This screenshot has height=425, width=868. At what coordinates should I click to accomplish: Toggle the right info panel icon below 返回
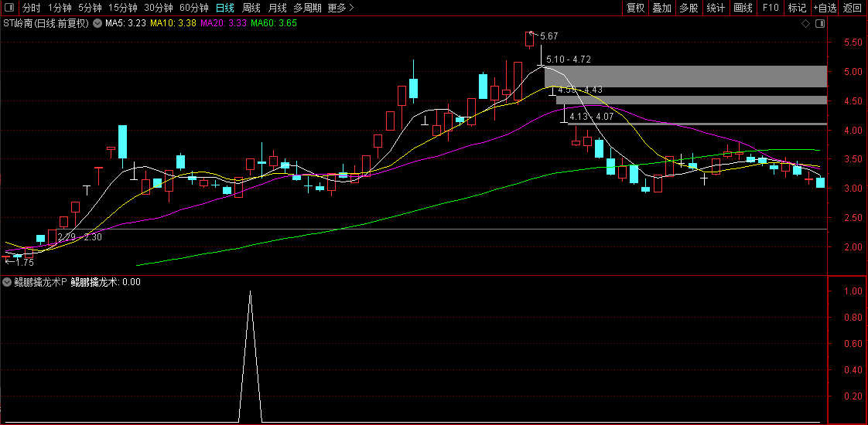820,24
